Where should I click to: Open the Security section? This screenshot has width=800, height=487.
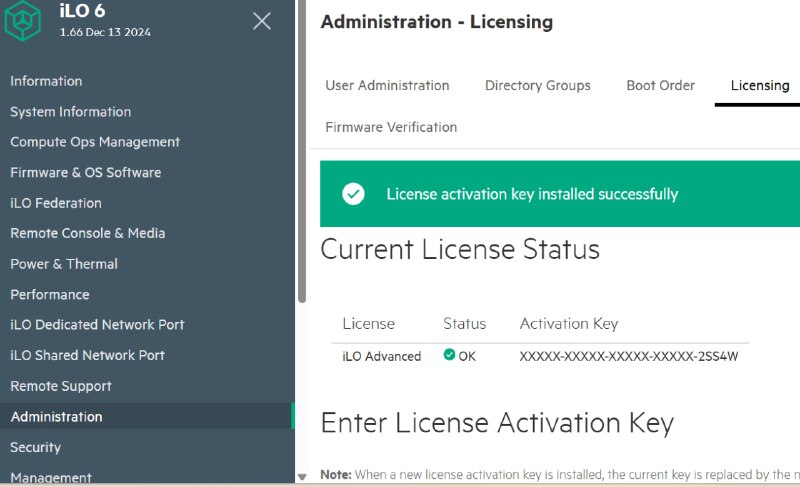[x=35, y=447]
